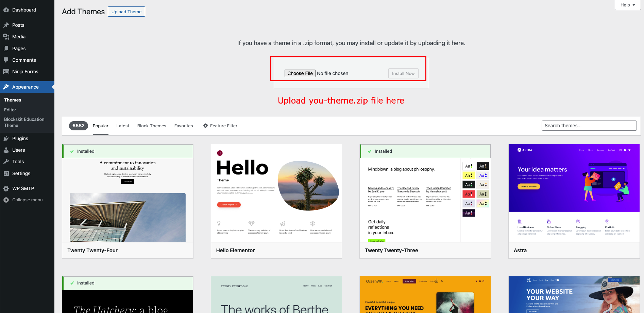
Task: Click the Astra theme name
Action: tap(520, 251)
